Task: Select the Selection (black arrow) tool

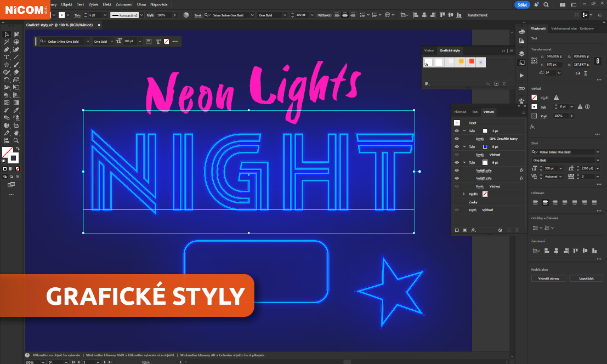Action: pos(6,35)
